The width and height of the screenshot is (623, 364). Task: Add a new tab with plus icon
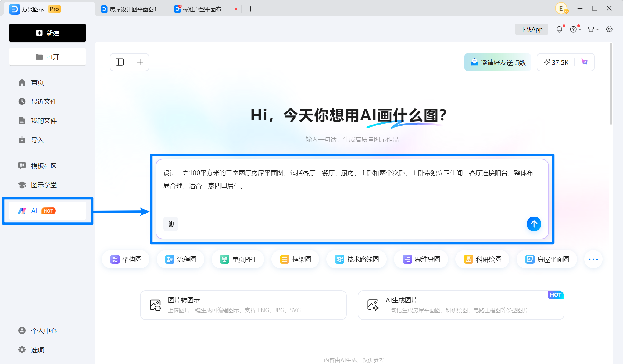point(250,9)
